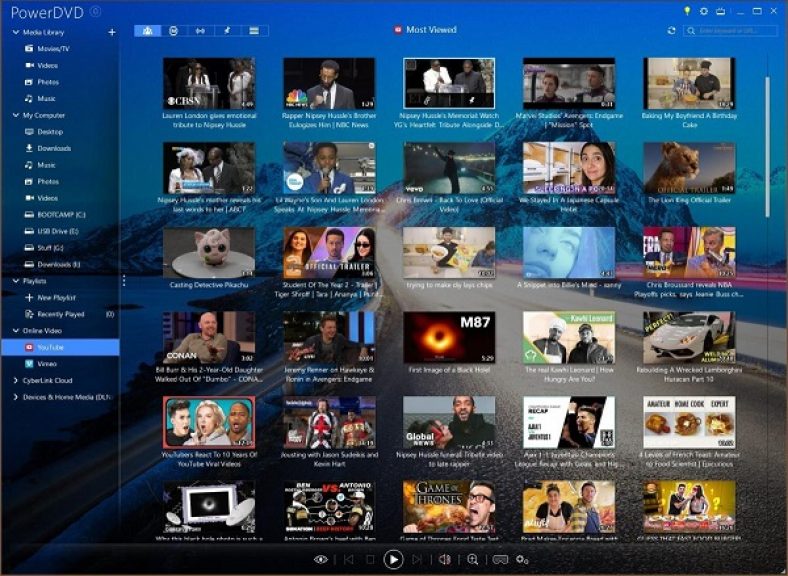Viewport: 788px width, 576px height.
Task: Open Student Of The Year 2 trailer
Action: 329,253
